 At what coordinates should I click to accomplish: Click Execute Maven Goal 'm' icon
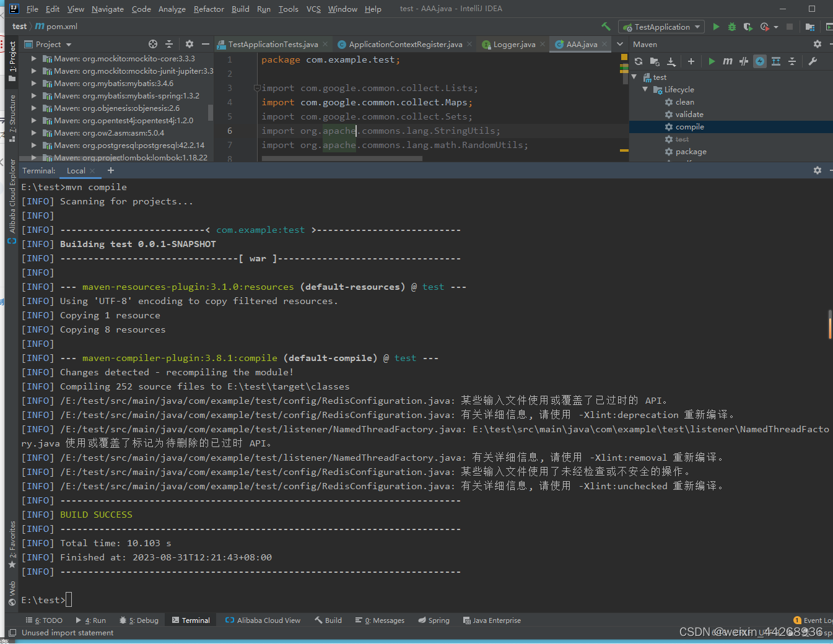click(x=728, y=61)
